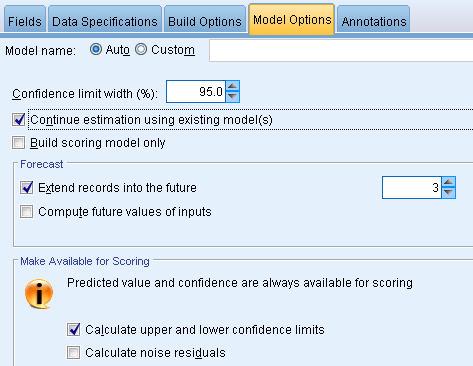Enable Calculate noise residuals
473x366 pixels.
(x=73, y=352)
